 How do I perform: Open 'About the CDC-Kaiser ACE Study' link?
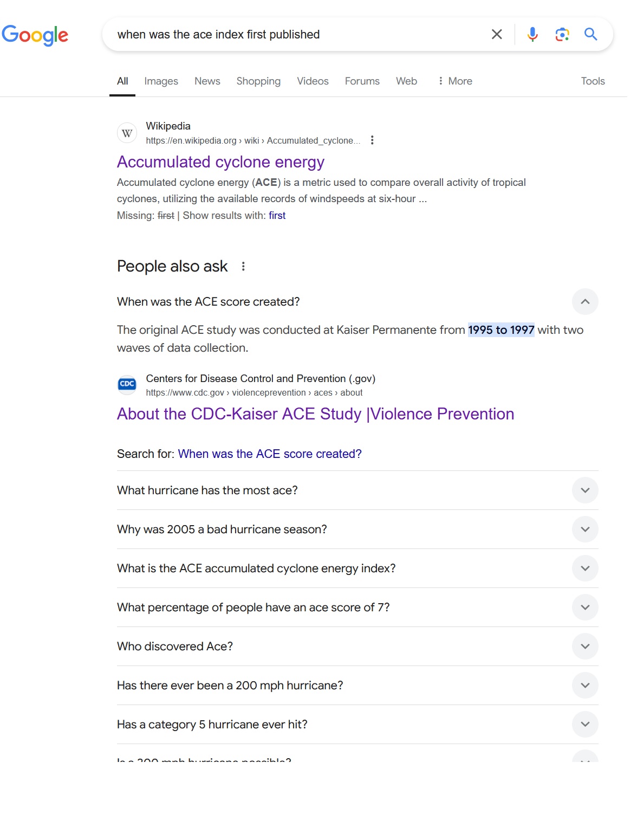pyautogui.click(x=315, y=414)
